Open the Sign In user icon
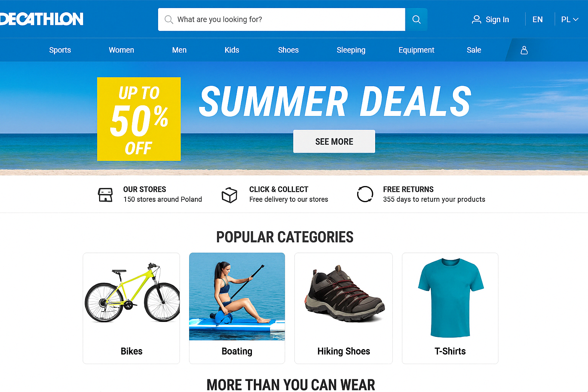The width and height of the screenshot is (588, 392). click(x=476, y=20)
